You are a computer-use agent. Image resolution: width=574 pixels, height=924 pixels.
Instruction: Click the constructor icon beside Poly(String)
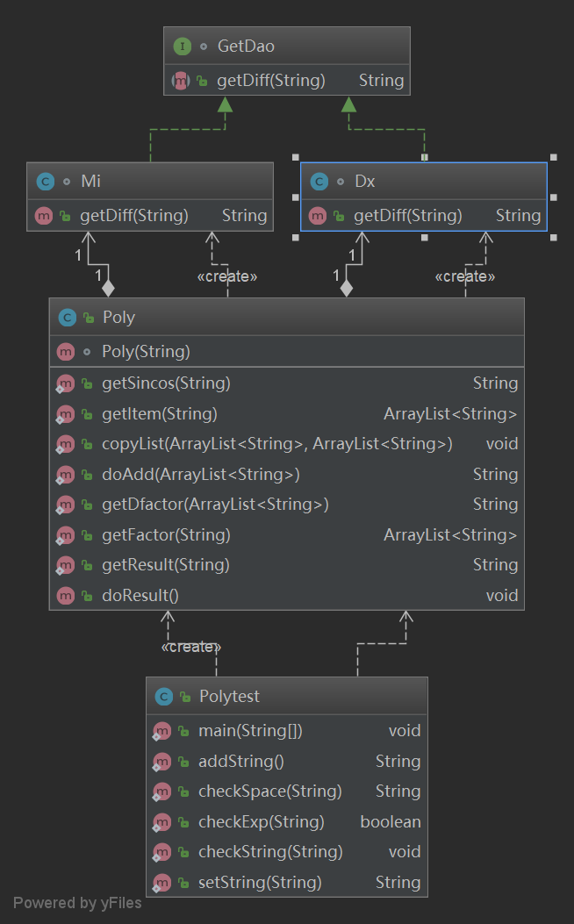point(66,352)
